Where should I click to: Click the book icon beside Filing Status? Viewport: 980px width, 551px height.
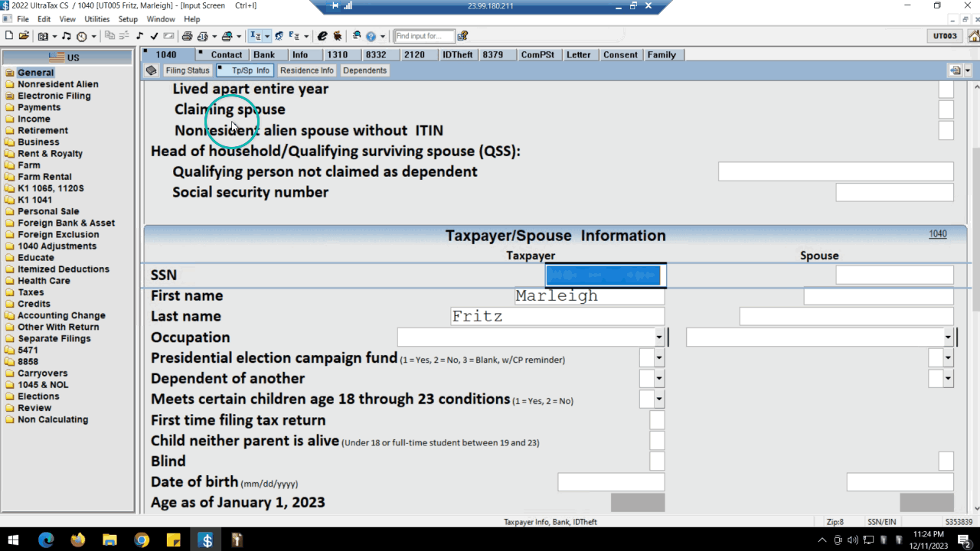coord(152,70)
